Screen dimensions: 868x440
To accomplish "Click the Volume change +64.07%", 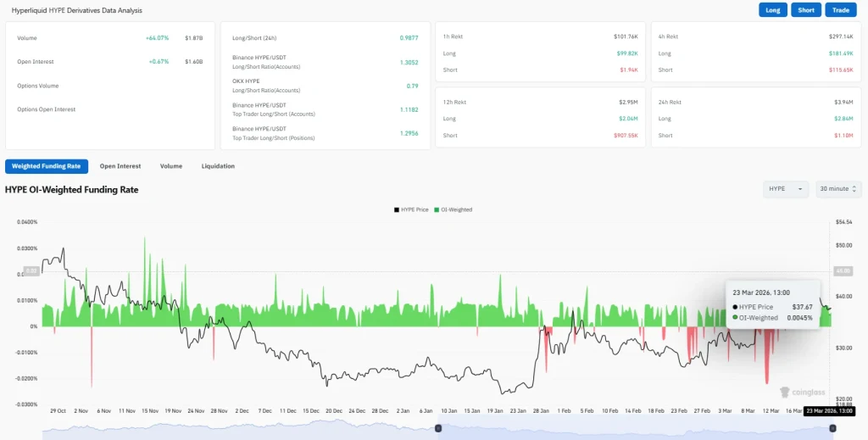I will click(157, 38).
